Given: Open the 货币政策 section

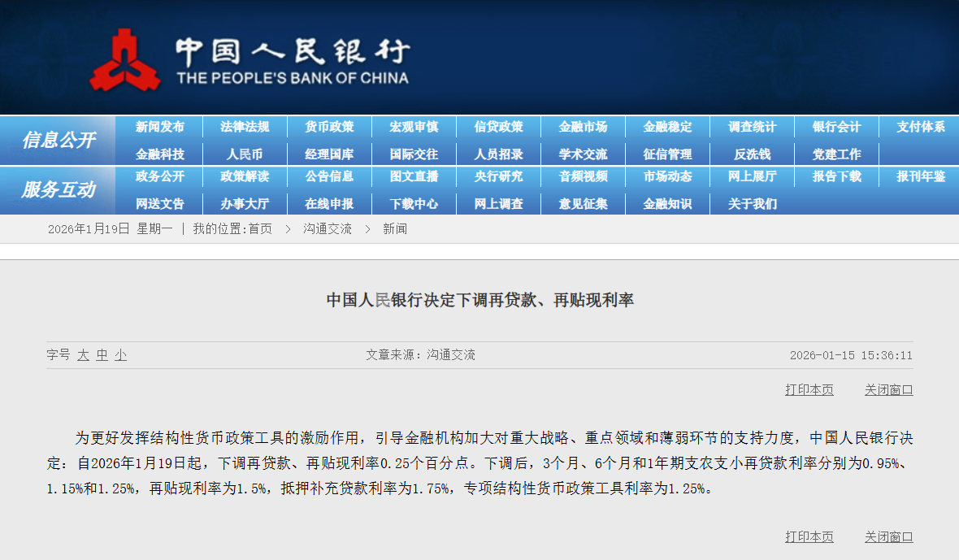Looking at the screenshot, I should click(330, 126).
